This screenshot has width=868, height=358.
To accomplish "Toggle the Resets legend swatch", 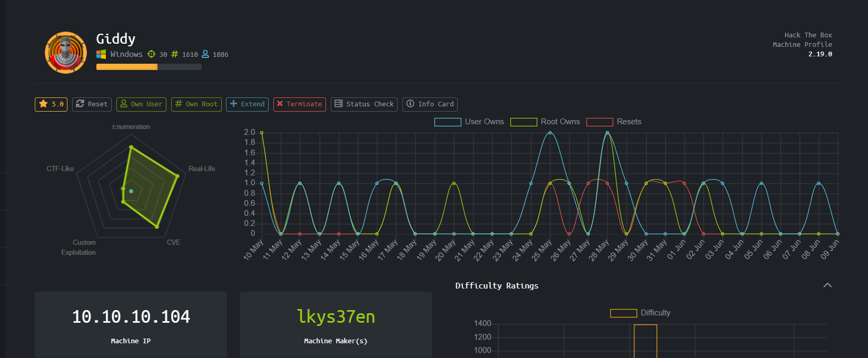I will 599,122.
